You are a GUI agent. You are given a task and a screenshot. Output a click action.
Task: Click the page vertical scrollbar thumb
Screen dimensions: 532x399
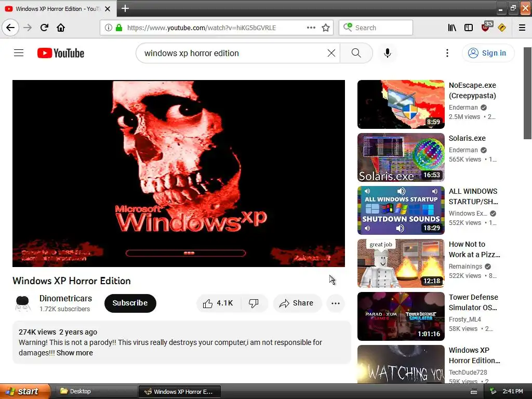(527, 94)
